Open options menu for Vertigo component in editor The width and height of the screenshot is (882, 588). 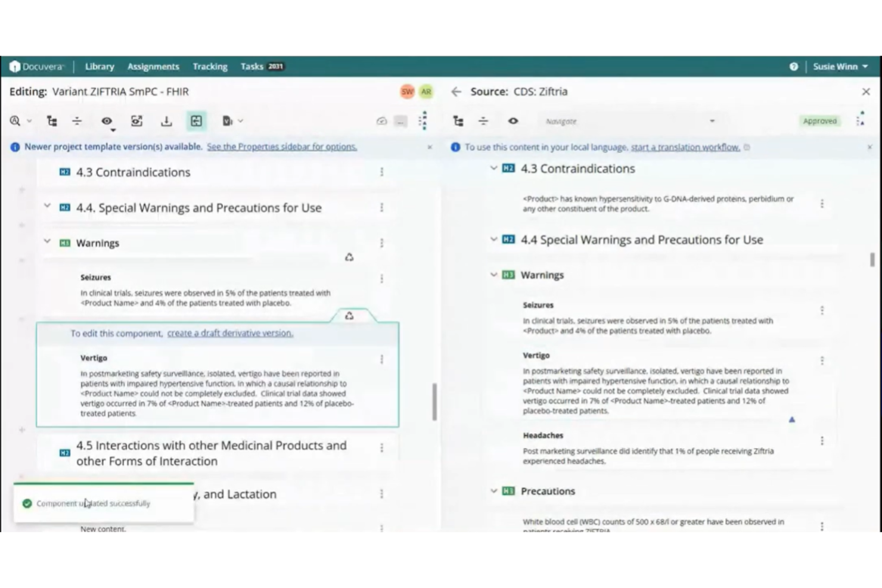click(x=382, y=359)
